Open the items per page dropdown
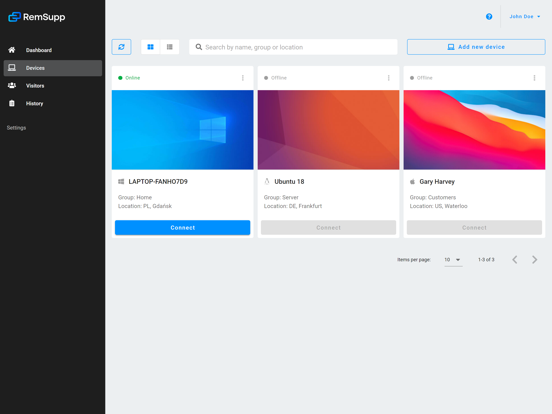The width and height of the screenshot is (552, 414). [453, 260]
